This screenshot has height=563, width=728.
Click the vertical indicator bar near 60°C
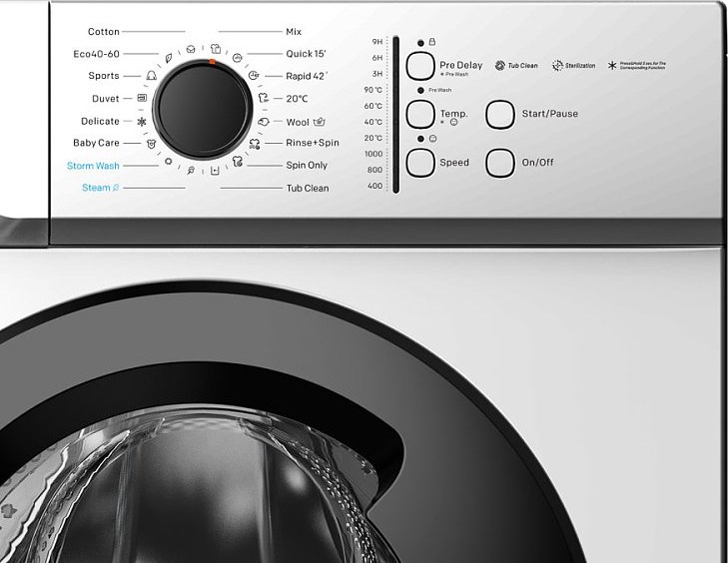point(394,106)
